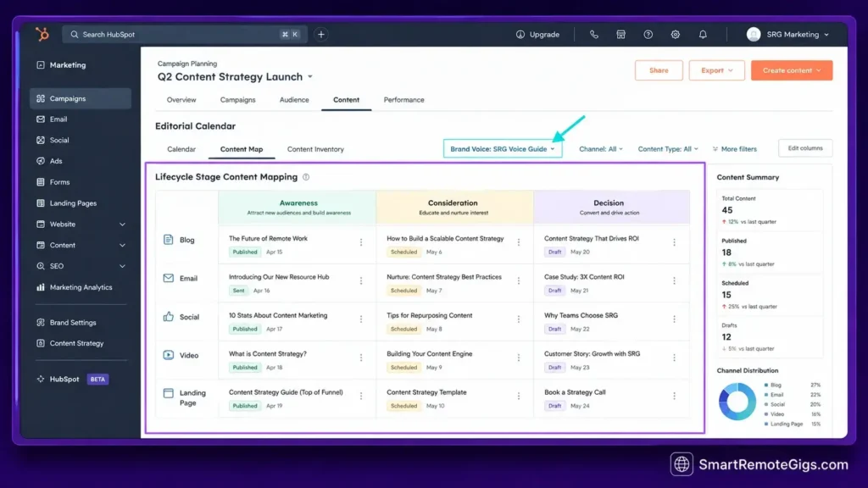
Task: Expand the SEO sidebar section
Action: point(122,266)
